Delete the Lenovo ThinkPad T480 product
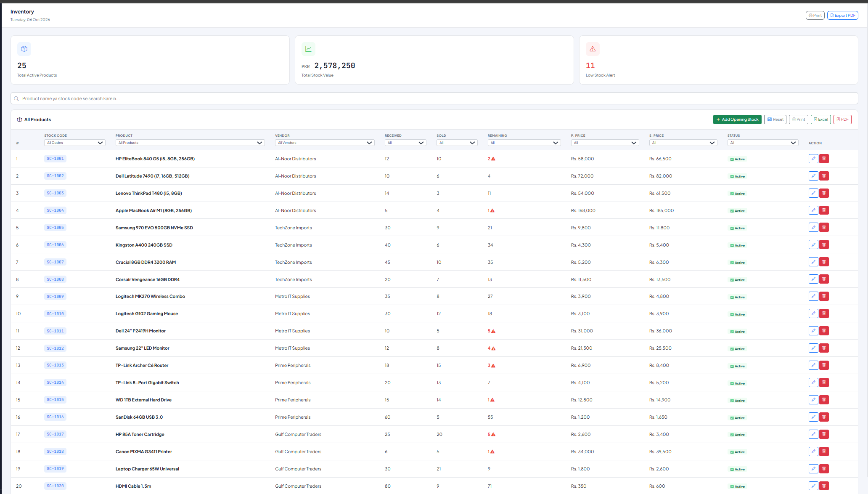The image size is (868, 494). click(x=824, y=193)
